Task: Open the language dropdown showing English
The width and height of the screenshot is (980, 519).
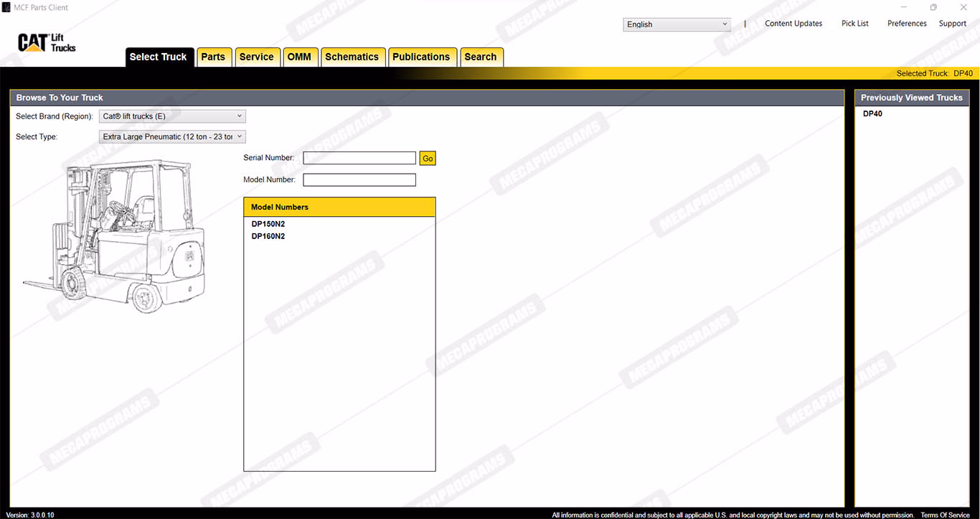Action: pyautogui.click(x=677, y=24)
